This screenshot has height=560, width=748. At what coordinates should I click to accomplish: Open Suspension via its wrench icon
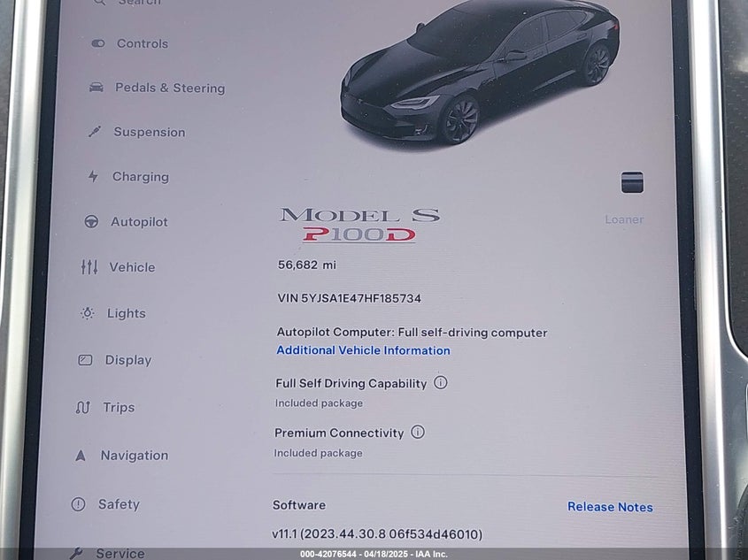pyautogui.click(x=95, y=132)
